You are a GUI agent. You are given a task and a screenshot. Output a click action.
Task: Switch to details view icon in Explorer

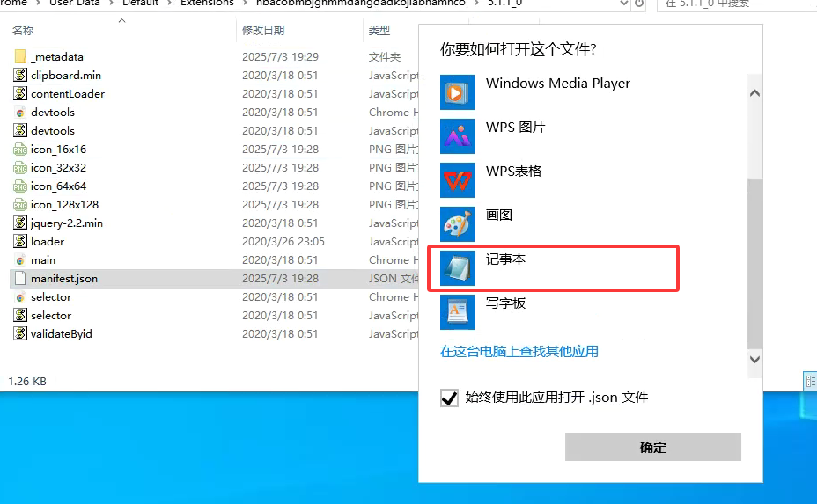point(810,381)
